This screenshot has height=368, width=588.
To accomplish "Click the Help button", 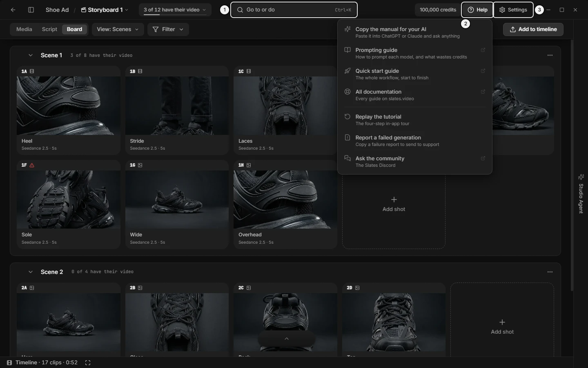I will click(477, 10).
